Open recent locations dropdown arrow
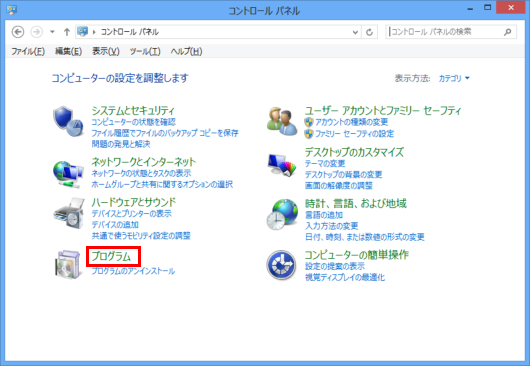The height and width of the screenshot is (366, 530). [52, 32]
